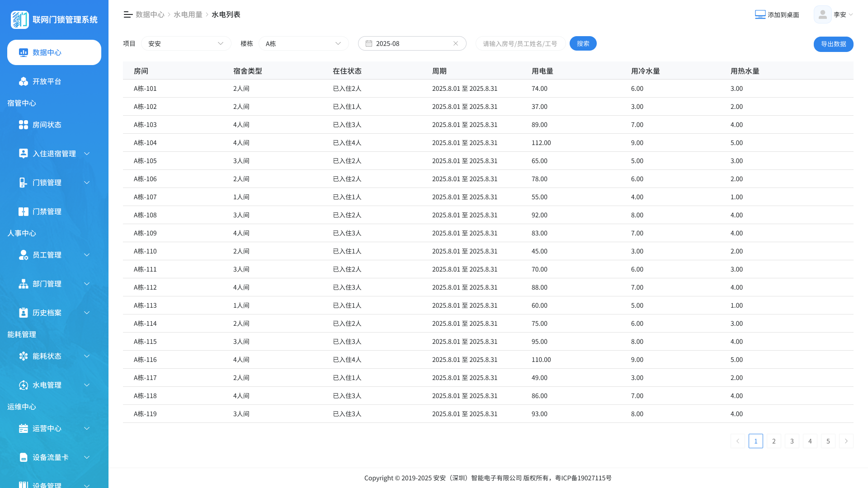Click the 112.00 electricity value
The width and height of the screenshot is (868, 488).
pyautogui.click(x=541, y=143)
